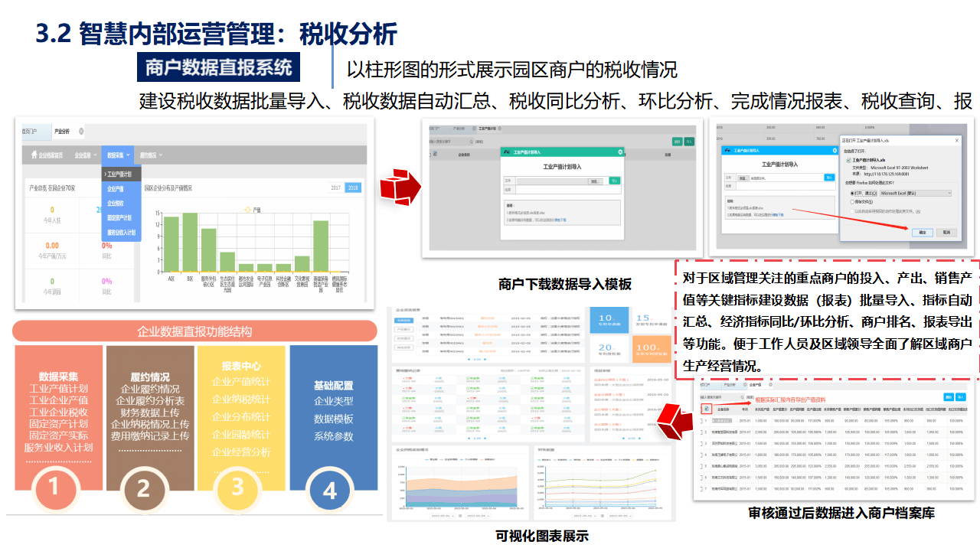Select the 打开，通过 Microsoft Excel radio button

pyautogui.click(x=852, y=194)
